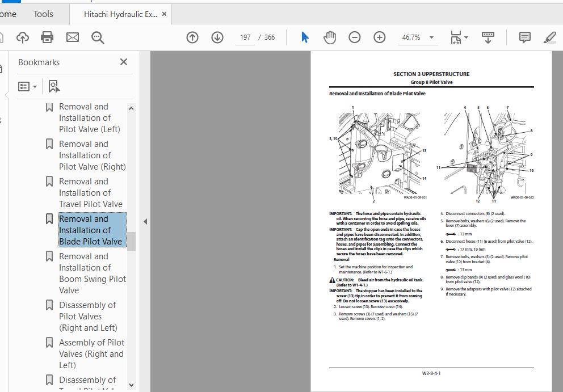The width and height of the screenshot is (563, 392).
Task: Open Removal and Installation of Travel Pilot Valve bookmark
Action: coord(91,193)
